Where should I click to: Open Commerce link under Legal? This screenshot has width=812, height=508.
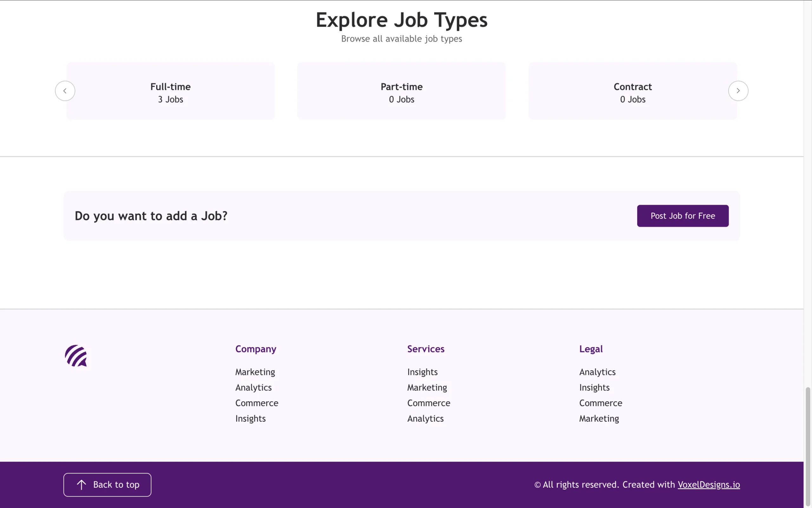tap(601, 403)
